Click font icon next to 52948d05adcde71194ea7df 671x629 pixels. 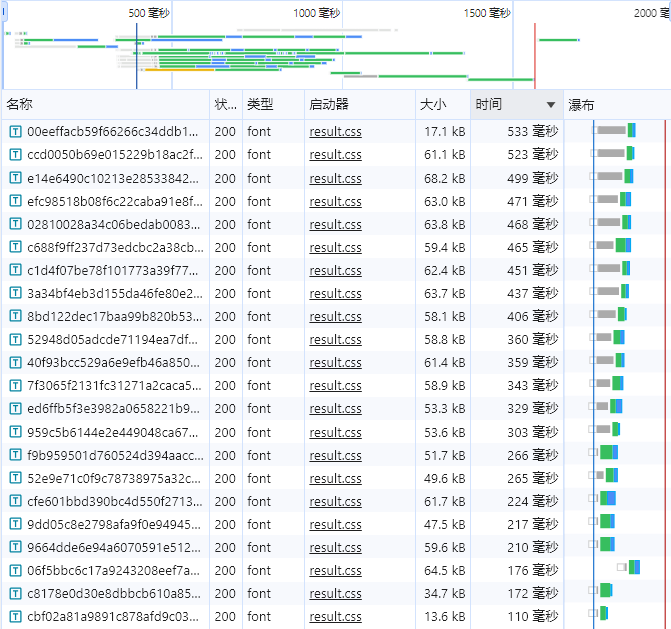[x=15, y=339]
